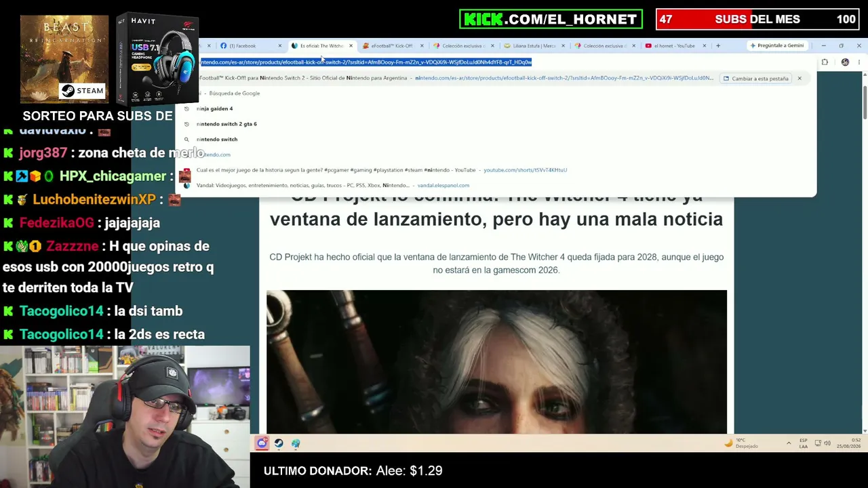
Task: Open the network tray icon
Action: point(817,443)
